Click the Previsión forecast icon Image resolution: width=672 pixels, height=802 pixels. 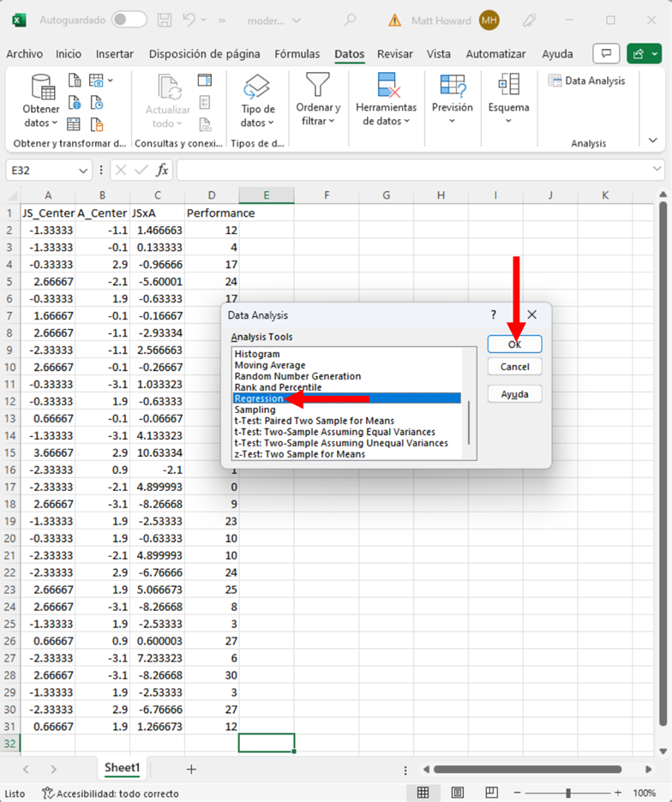(452, 86)
